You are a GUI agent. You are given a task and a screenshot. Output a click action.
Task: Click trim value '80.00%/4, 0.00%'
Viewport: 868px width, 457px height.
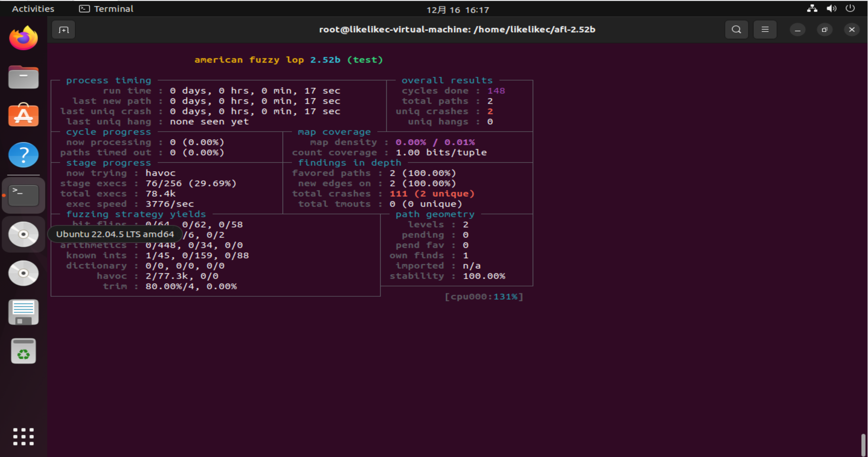[x=191, y=287]
